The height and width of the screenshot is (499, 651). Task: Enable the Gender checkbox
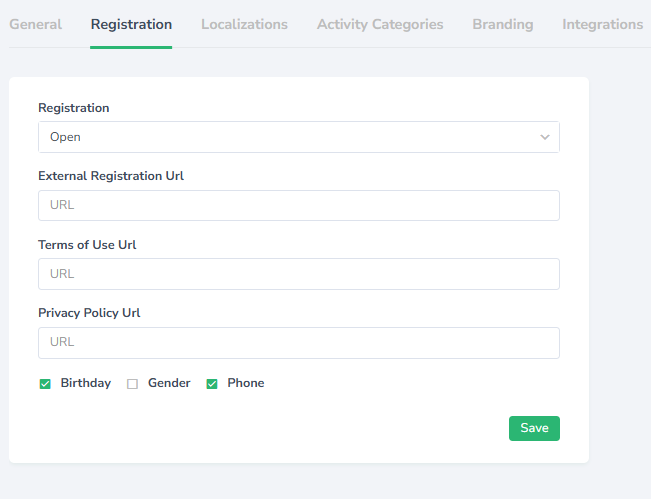pyautogui.click(x=132, y=384)
